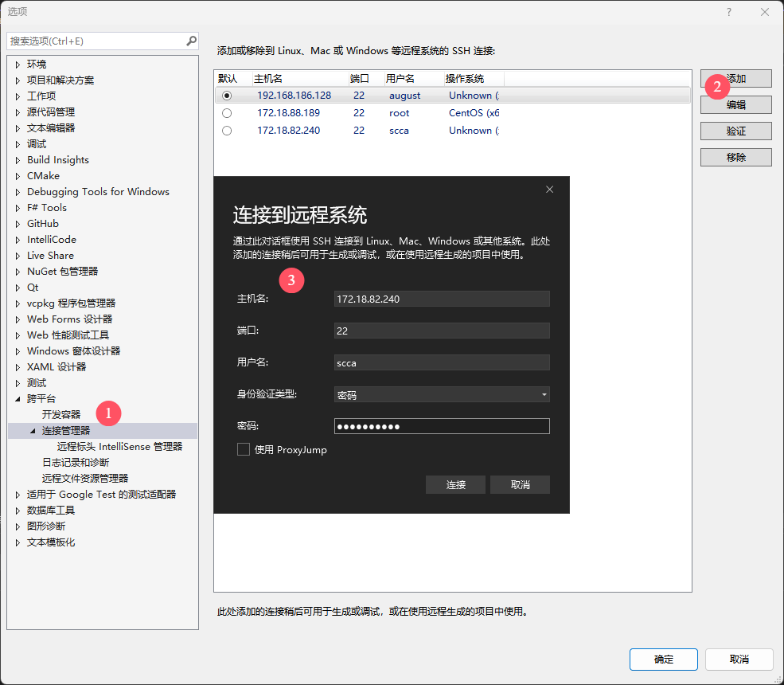
Task: Expand the 环境 tree node
Action: pos(18,65)
